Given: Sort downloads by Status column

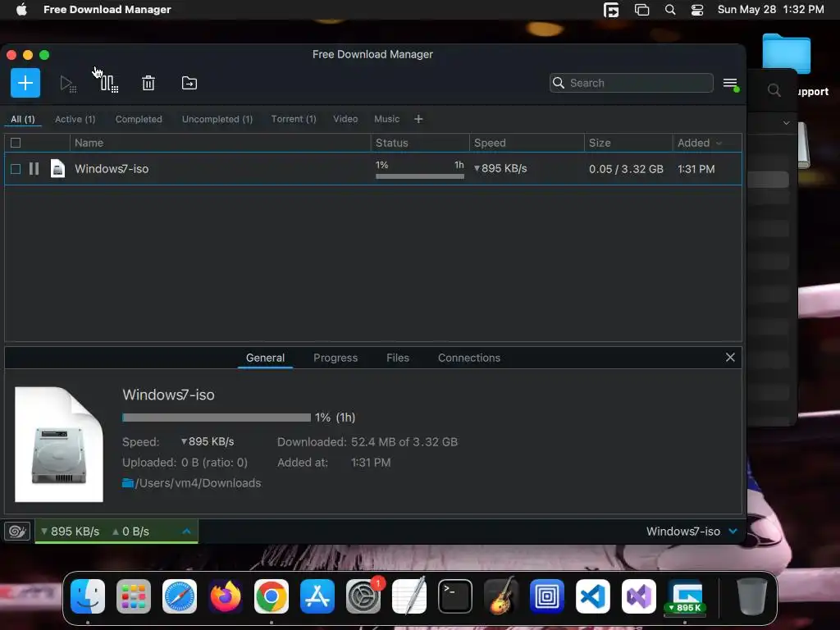Looking at the screenshot, I should coord(419,143).
